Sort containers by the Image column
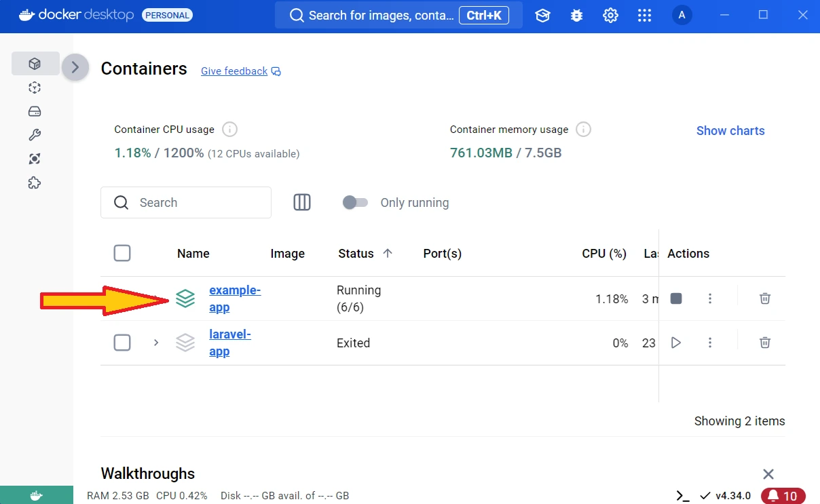 point(288,254)
